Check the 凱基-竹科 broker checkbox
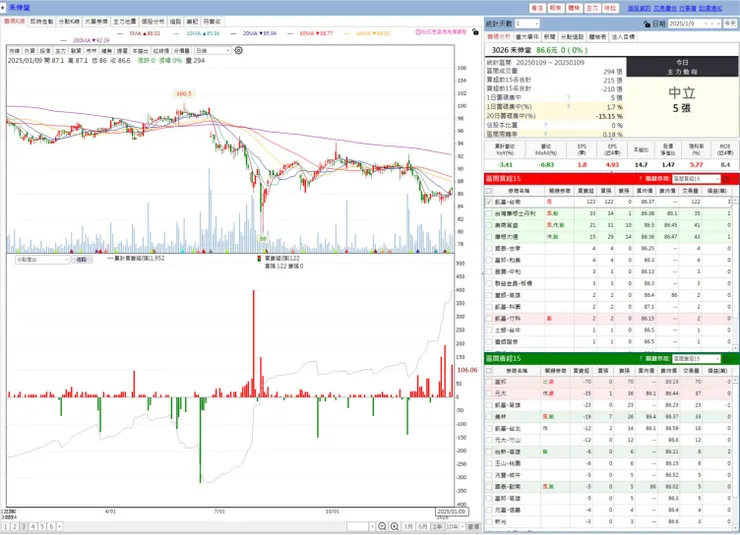The height and width of the screenshot is (535, 740). point(489,318)
